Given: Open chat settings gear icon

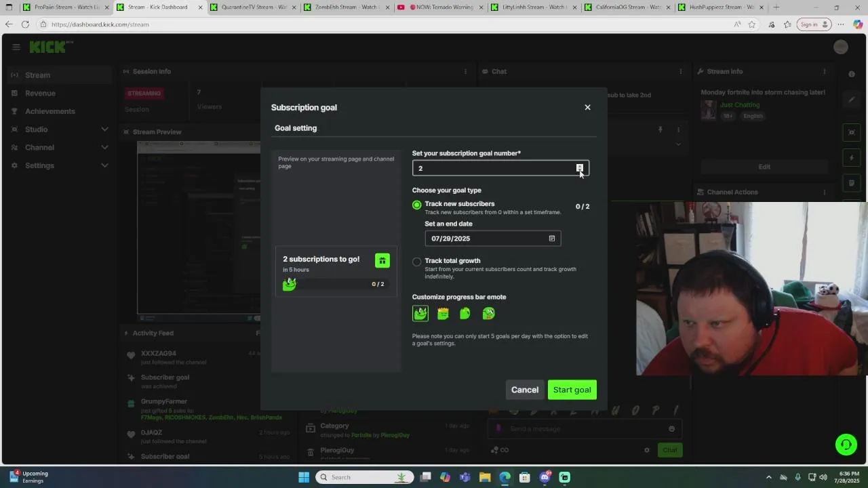Looking at the screenshot, I should click(x=647, y=450).
